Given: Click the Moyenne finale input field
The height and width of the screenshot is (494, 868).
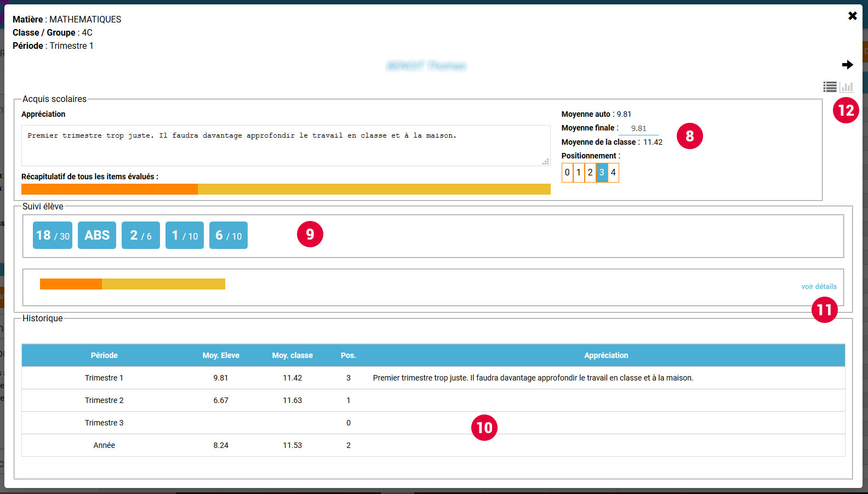Looking at the screenshot, I should [638, 128].
